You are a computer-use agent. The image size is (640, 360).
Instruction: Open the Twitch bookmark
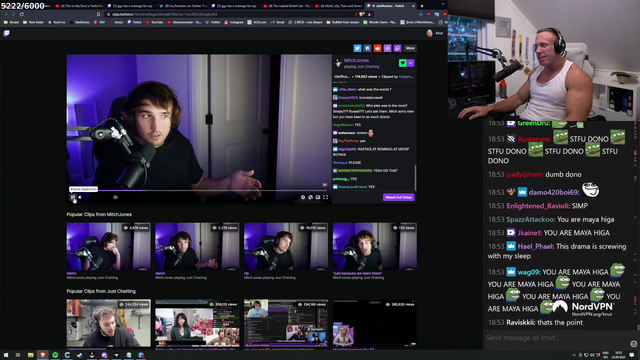135,22
